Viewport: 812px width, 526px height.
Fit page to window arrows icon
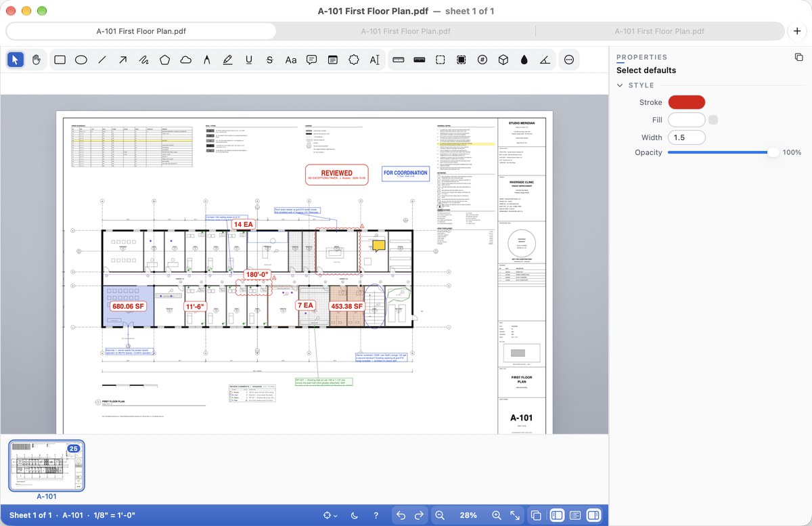point(515,515)
